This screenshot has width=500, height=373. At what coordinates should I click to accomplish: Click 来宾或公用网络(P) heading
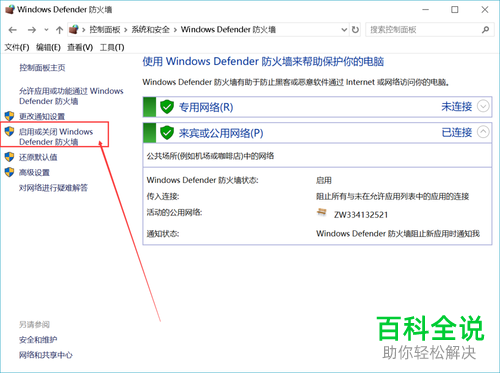(x=221, y=133)
